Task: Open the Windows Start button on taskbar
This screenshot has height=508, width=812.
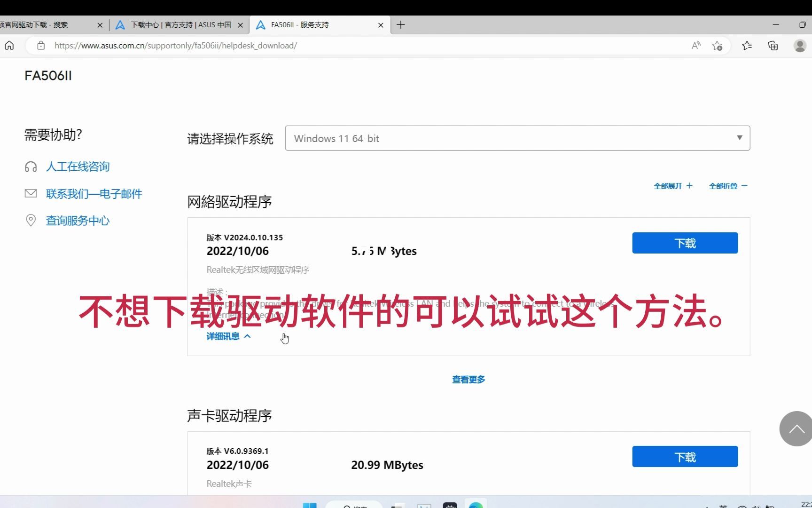Action: [309, 505]
